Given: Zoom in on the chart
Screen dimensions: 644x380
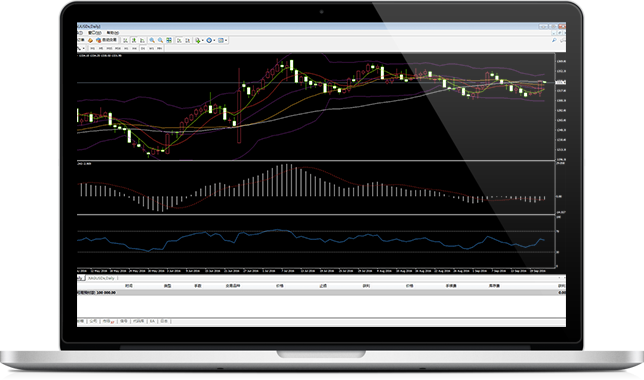Looking at the screenshot, I should pyautogui.click(x=152, y=40).
